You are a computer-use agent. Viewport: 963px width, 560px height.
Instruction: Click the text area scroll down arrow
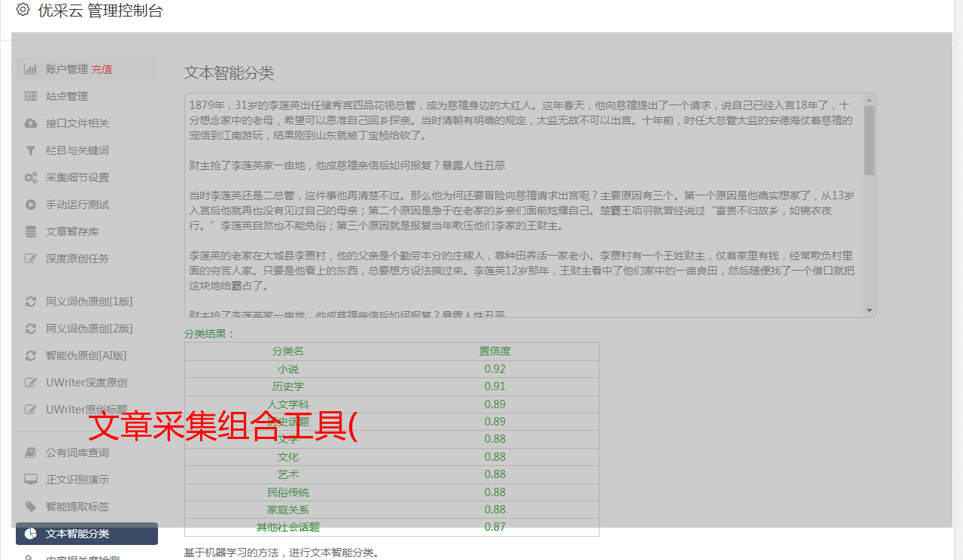(x=870, y=310)
